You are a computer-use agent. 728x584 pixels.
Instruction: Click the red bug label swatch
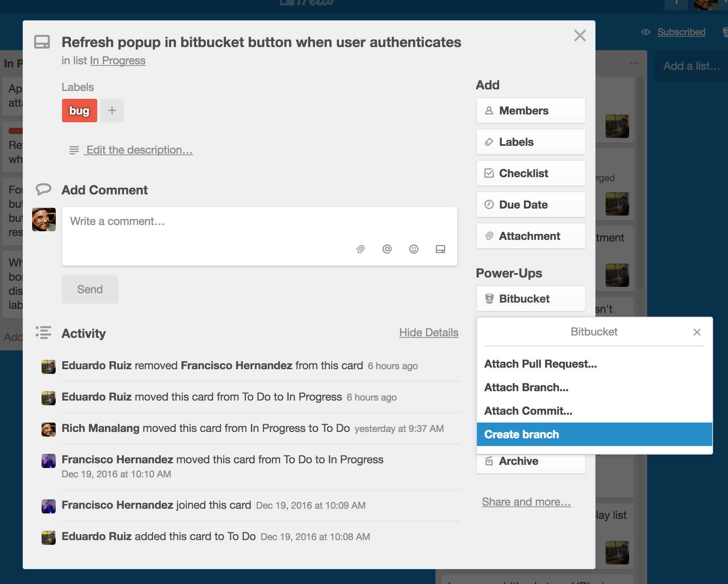point(79,111)
